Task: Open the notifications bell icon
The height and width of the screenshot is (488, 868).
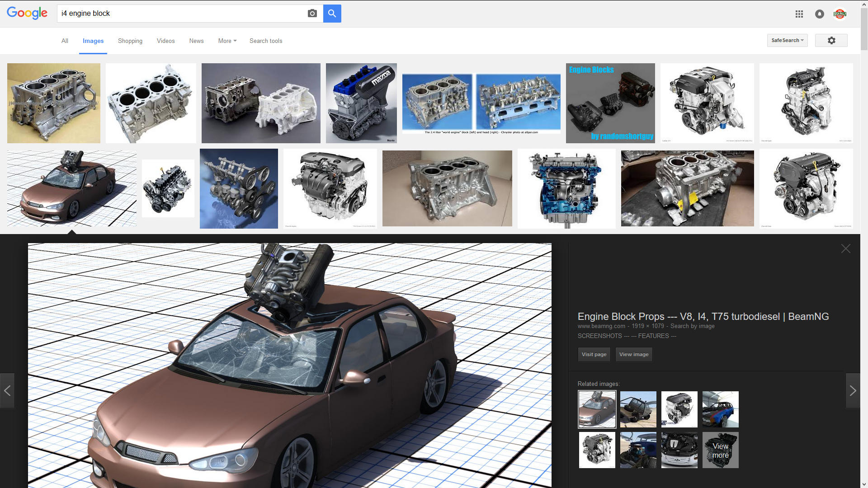Action: point(820,14)
